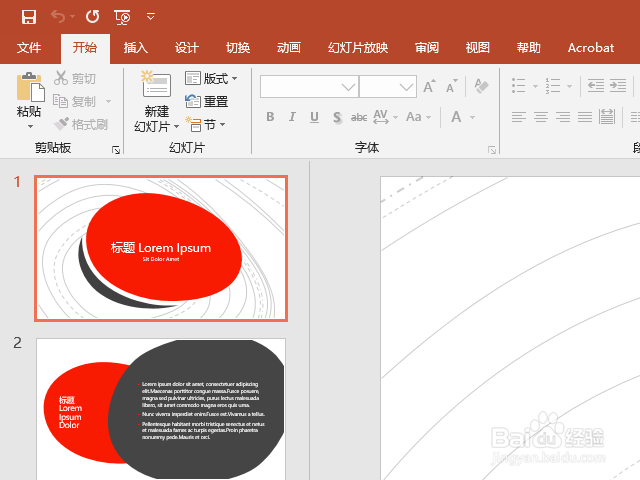Click the Redo/Repeat arrow icon
Image resolution: width=640 pixels, height=480 pixels.
coord(93,16)
